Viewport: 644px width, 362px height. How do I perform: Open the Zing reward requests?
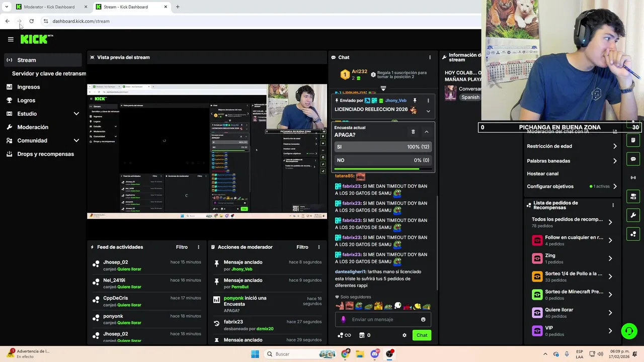tap(572, 258)
